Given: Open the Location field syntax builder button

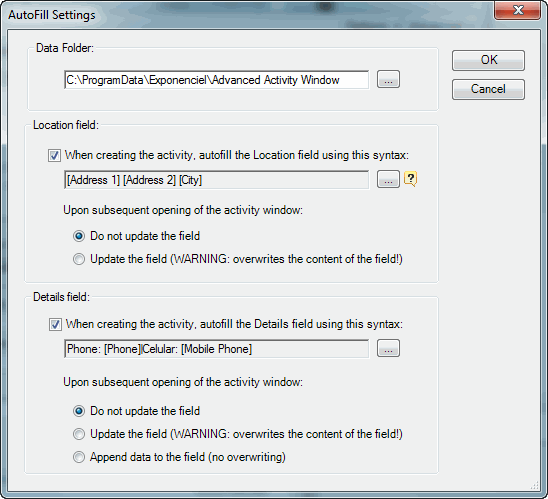Looking at the screenshot, I should [x=388, y=179].
